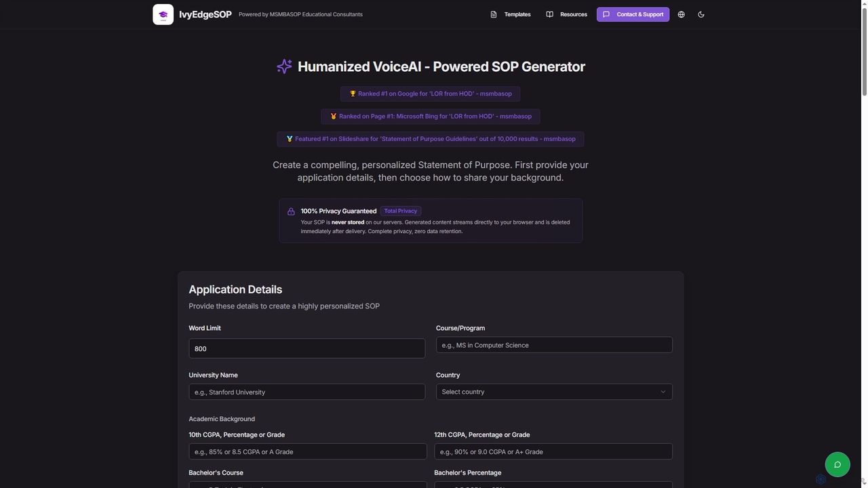Focus the 12th CGPA, Percentage or Grade field
868x488 pixels.
click(x=553, y=451)
